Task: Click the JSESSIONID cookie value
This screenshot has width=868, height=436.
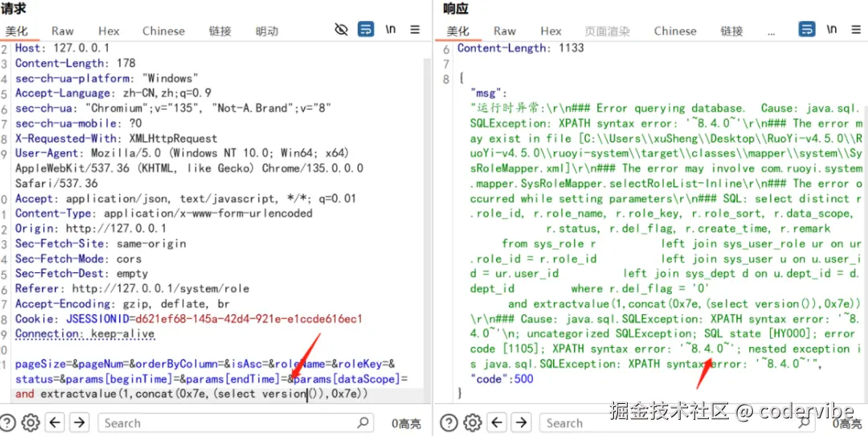Action: pos(248,319)
